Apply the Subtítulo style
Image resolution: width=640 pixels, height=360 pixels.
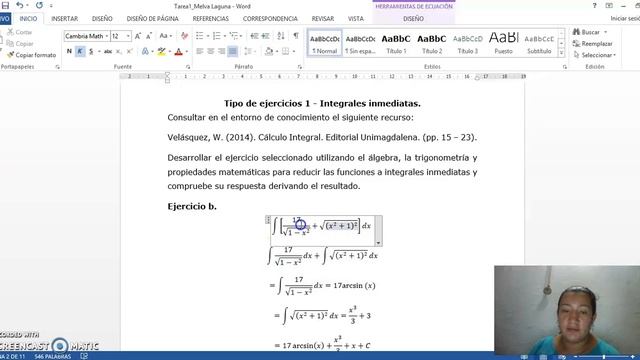(539, 43)
